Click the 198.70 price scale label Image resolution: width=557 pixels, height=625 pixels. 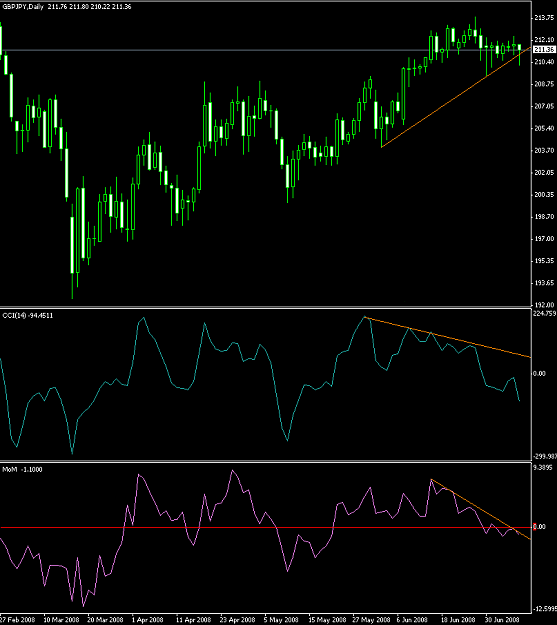pyautogui.click(x=544, y=217)
